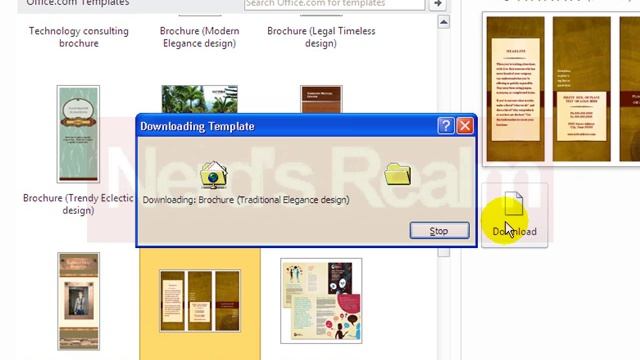Select the brown Legal Timeless brochure thumbnail
Viewport: 640px width, 360px height.
click(321, 99)
